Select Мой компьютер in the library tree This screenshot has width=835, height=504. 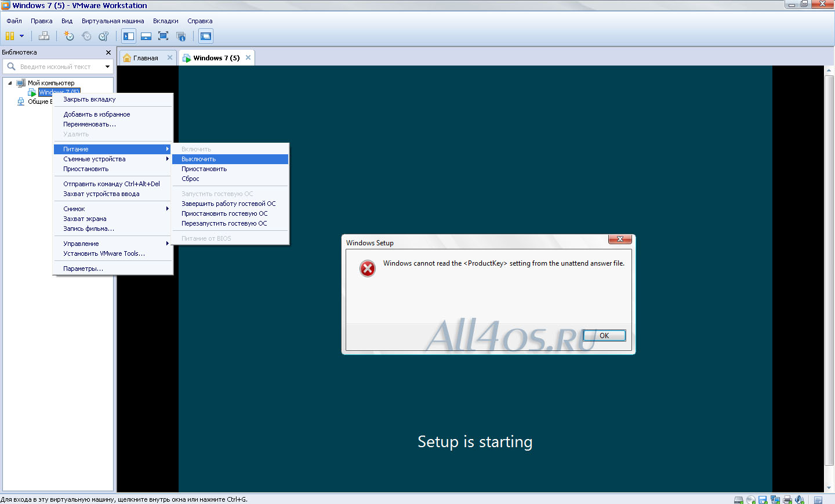point(51,83)
